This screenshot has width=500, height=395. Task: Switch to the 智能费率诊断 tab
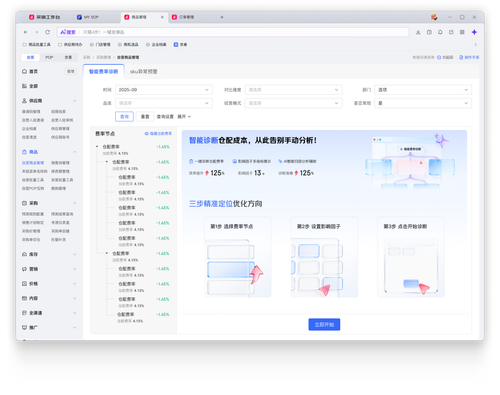click(x=104, y=71)
